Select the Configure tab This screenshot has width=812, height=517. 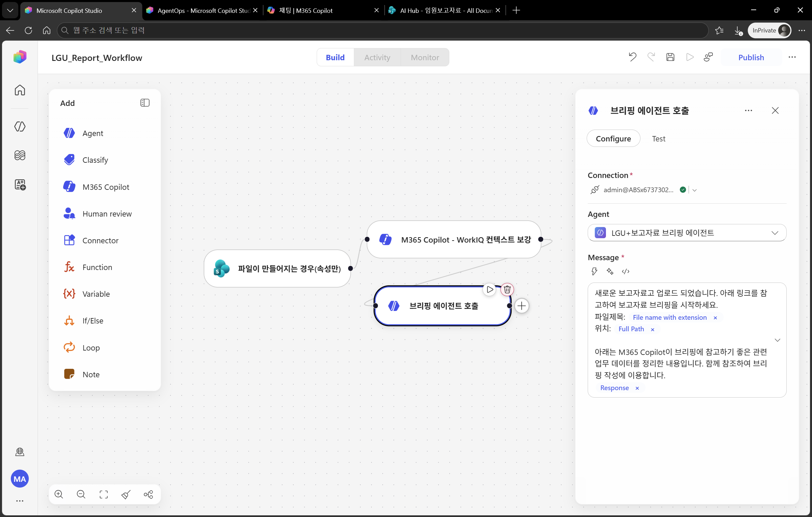click(x=613, y=139)
